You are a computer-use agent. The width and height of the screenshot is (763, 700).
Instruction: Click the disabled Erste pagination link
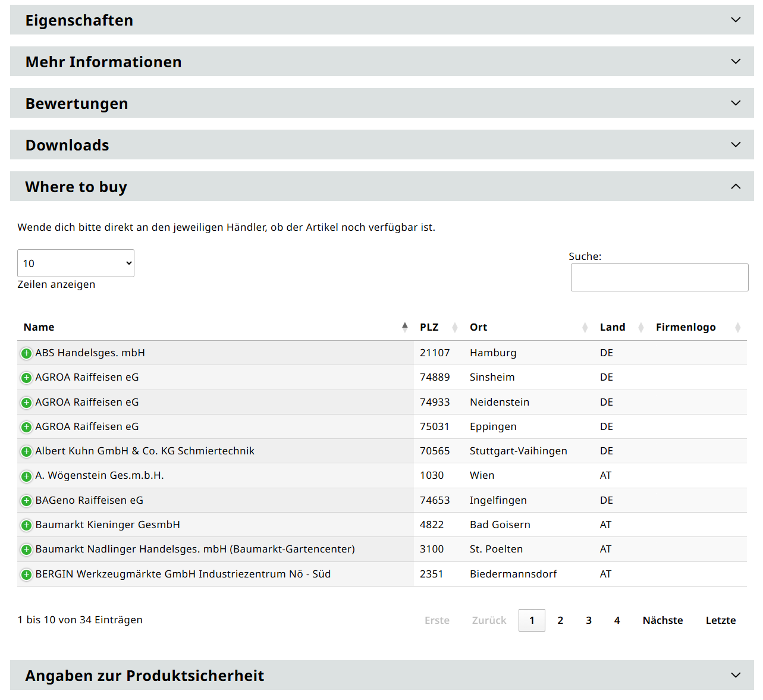click(437, 620)
